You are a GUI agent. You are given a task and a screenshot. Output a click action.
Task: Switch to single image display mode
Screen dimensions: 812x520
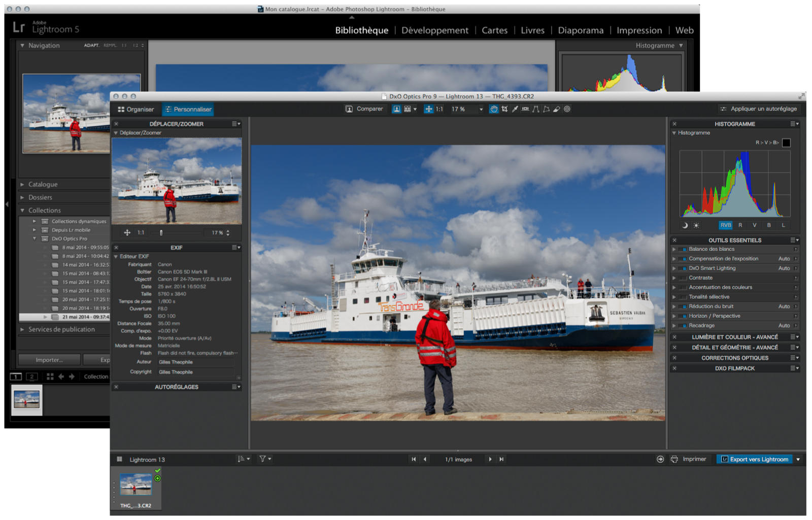(396, 109)
